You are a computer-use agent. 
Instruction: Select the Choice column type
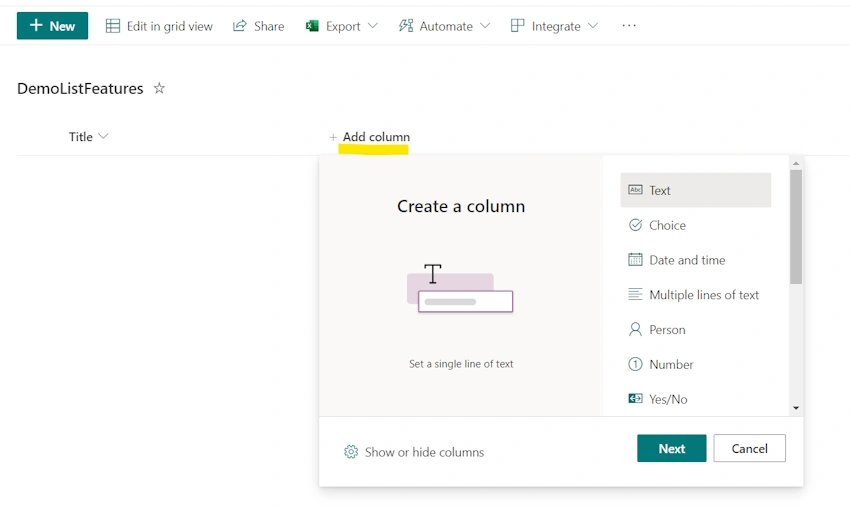(x=696, y=225)
